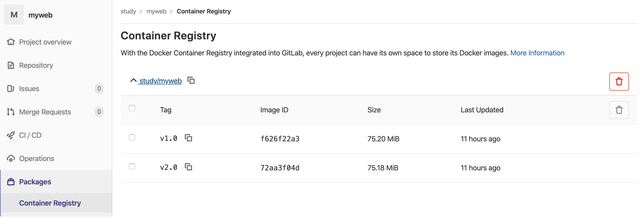Open the Merge Requests sidebar menu
644x218 pixels.
click(45, 112)
